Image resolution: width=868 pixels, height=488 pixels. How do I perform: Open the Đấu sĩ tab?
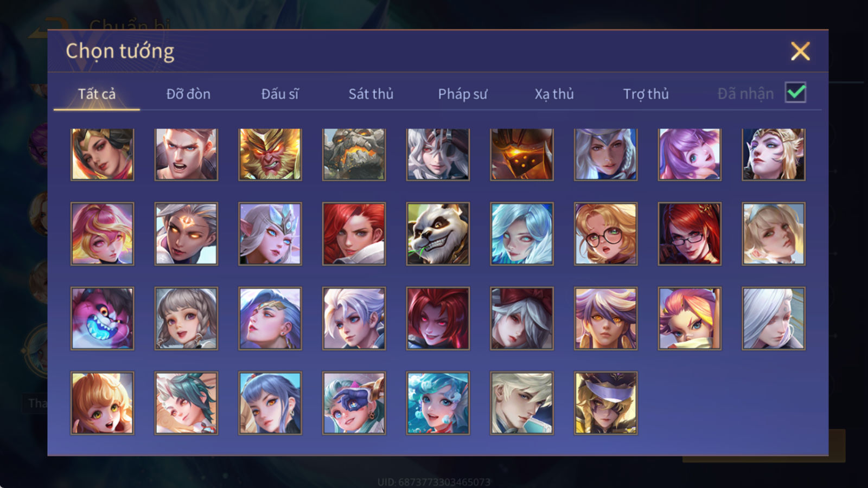(280, 94)
